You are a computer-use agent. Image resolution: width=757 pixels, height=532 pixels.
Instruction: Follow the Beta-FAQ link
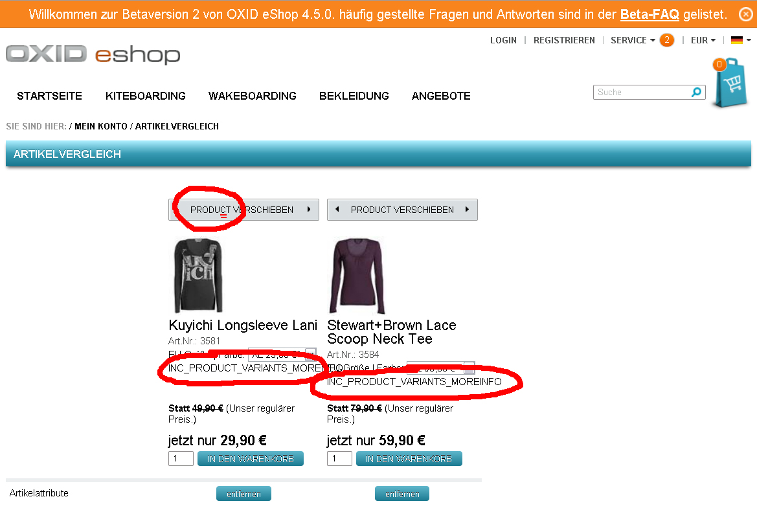click(650, 14)
